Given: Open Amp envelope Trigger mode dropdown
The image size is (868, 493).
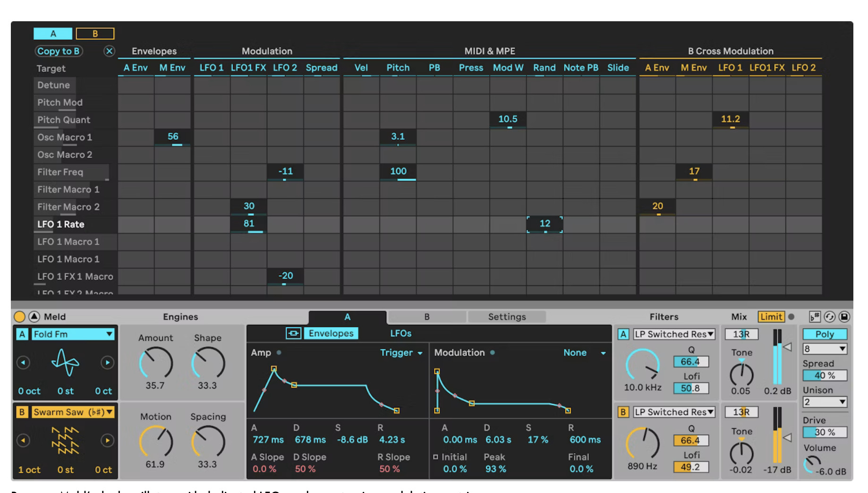Looking at the screenshot, I should [x=401, y=353].
